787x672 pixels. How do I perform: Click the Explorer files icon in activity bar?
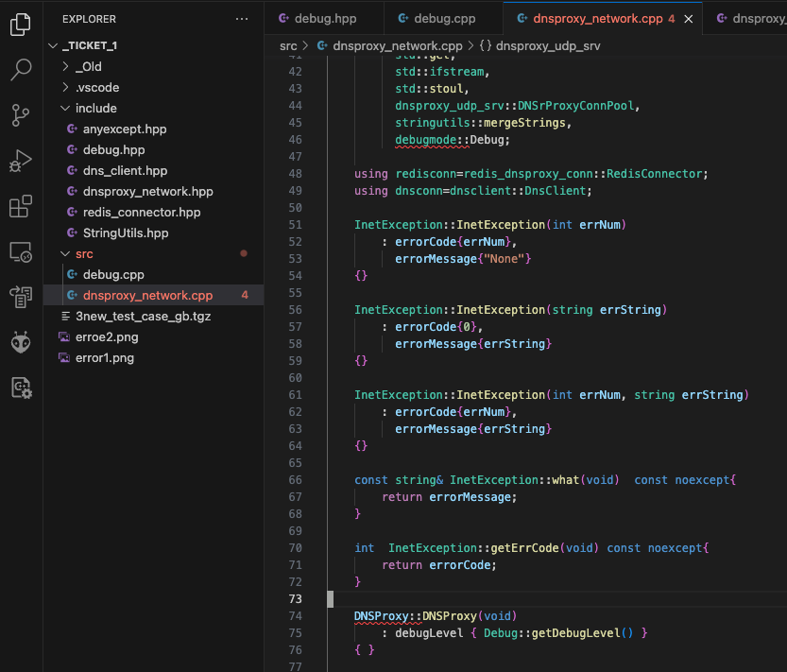click(20, 25)
